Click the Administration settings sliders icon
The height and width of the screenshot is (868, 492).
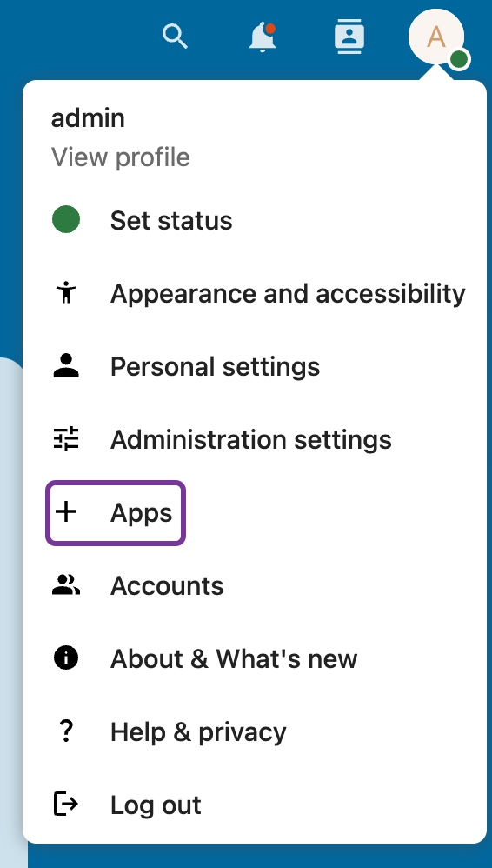click(x=66, y=439)
